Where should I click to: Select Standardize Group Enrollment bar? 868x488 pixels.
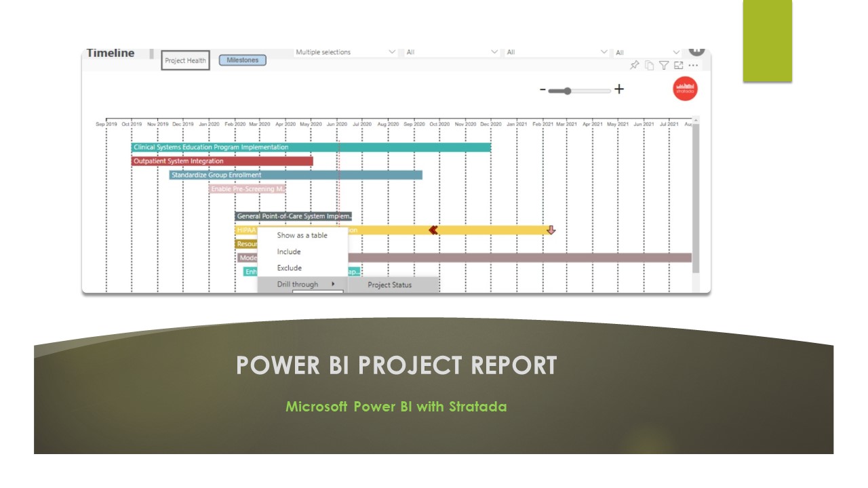coord(296,175)
